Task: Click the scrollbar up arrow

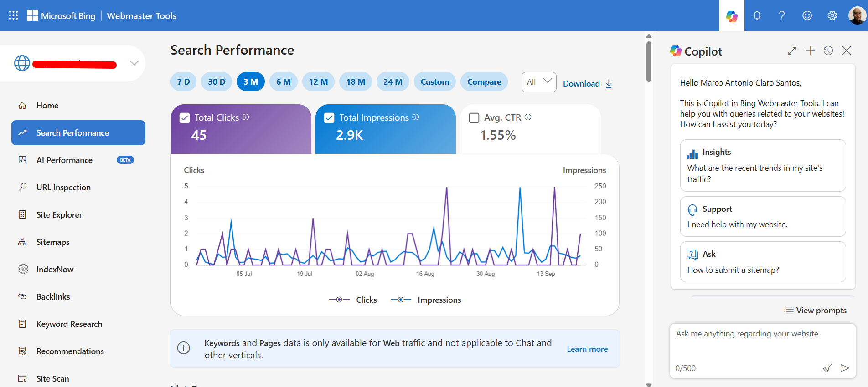Action: pyautogui.click(x=649, y=36)
